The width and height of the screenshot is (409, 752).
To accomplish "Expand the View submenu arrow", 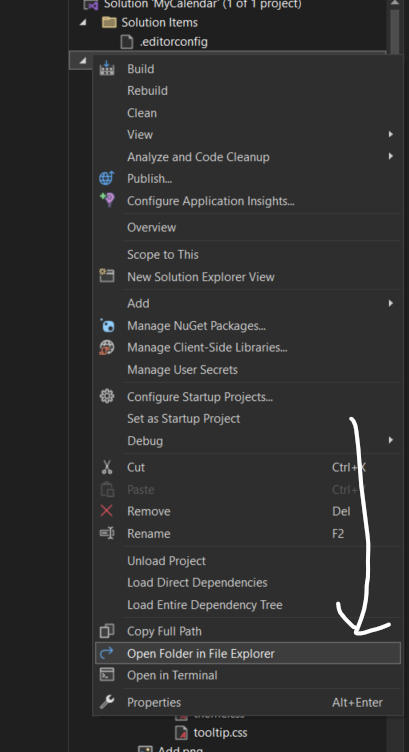I will tap(391, 134).
